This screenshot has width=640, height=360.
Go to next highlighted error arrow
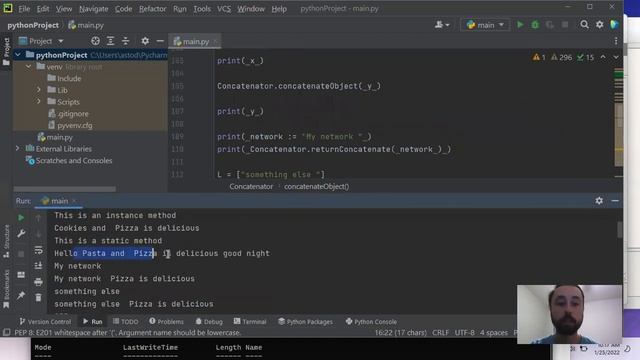coord(616,58)
